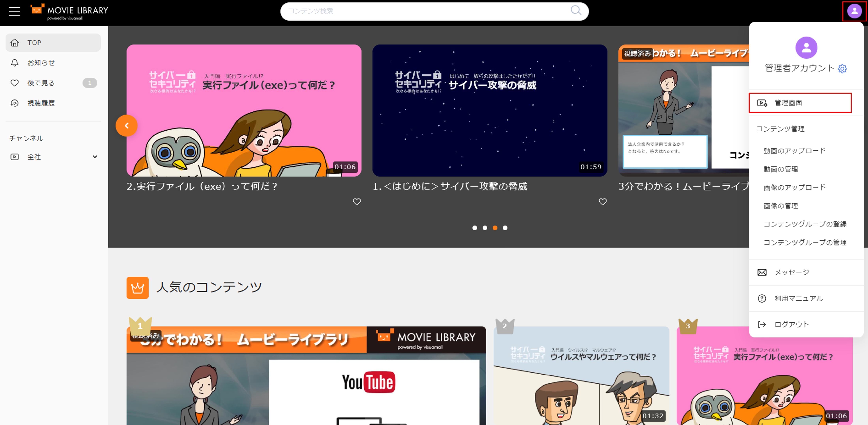Open title 2.実行ファイル（exe）って何だ？

202,186
